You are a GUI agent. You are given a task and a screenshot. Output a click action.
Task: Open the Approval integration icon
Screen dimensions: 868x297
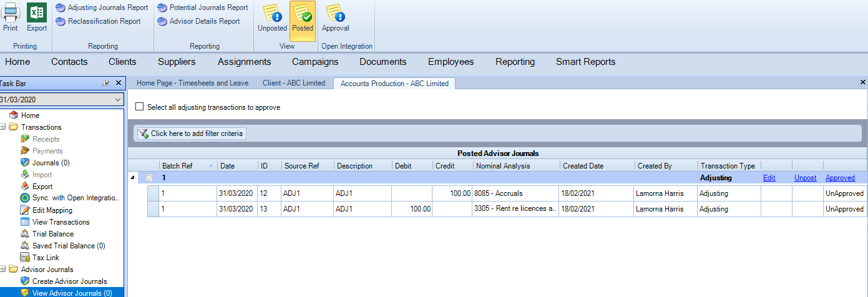tap(335, 17)
